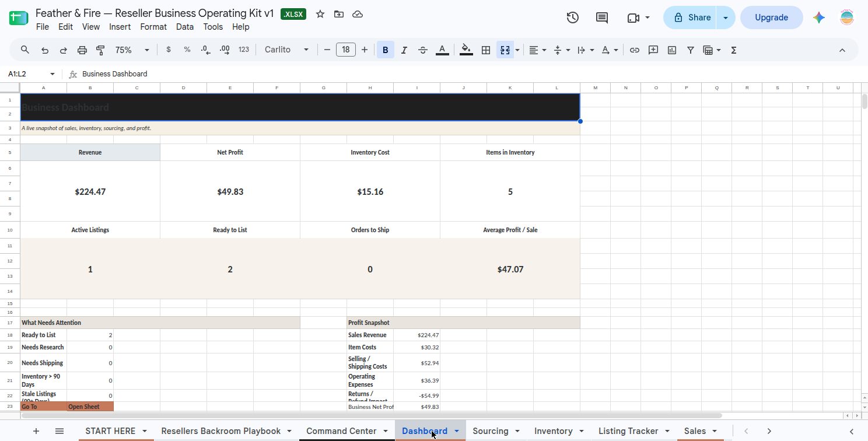Viewport: 868px width, 441px height.
Task: Redo the last undone action
Action: tap(64, 50)
